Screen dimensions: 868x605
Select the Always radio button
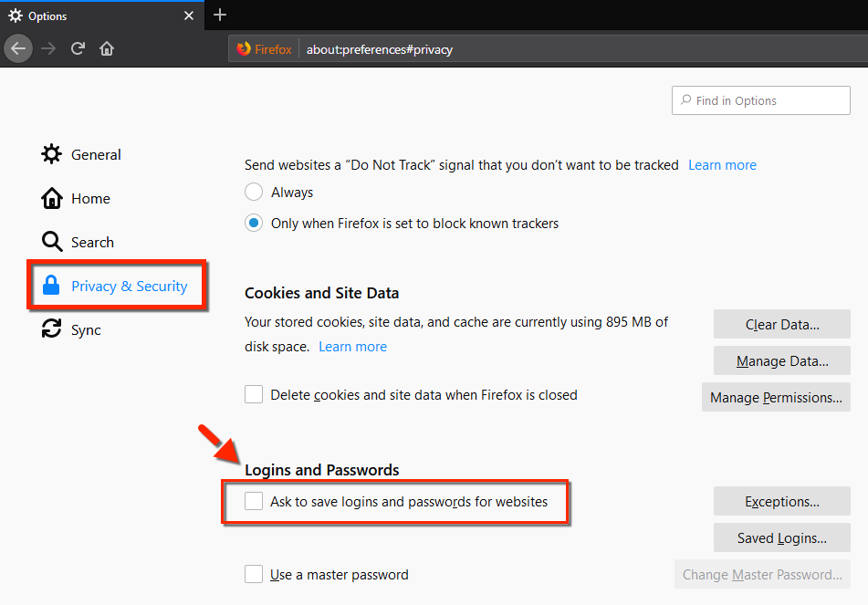pyautogui.click(x=254, y=193)
